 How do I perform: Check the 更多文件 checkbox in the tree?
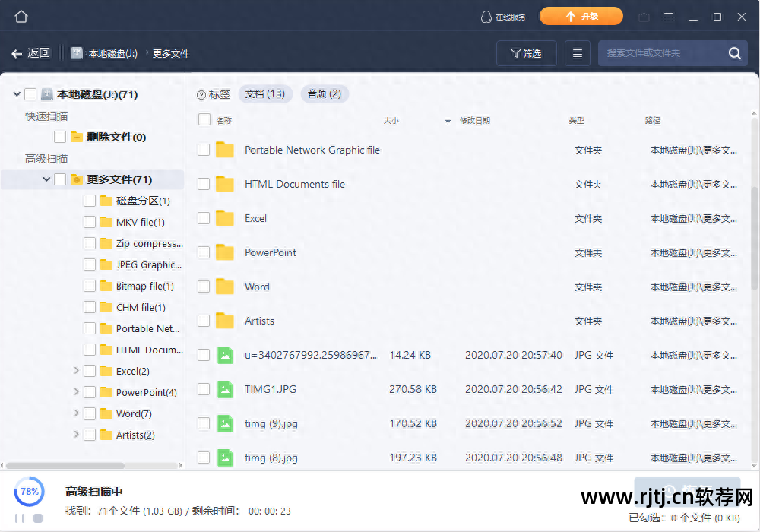coord(59,179)
